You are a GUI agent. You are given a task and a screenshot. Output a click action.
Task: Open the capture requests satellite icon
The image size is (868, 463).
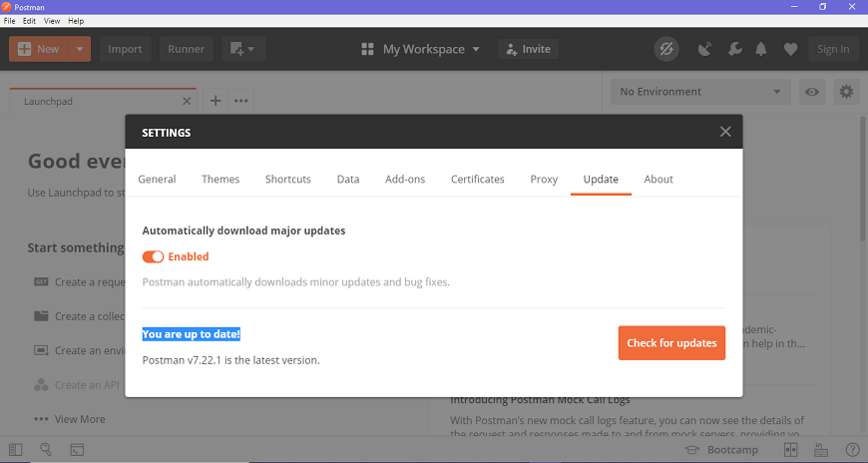tap(704, 49)
